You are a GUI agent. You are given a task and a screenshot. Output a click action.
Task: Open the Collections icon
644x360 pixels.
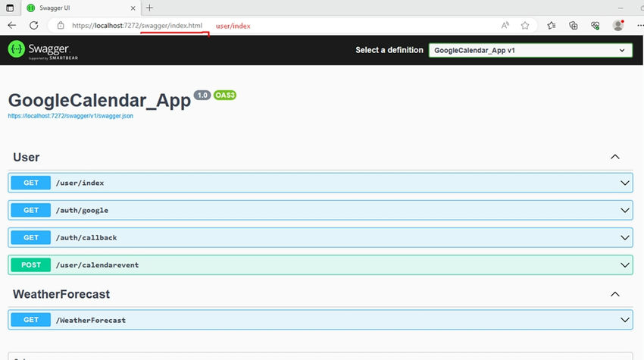[x=574, y=26]
